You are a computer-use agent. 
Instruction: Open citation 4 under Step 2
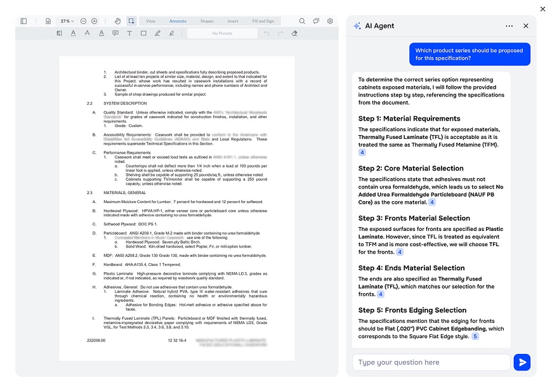[x=432, y=202]
